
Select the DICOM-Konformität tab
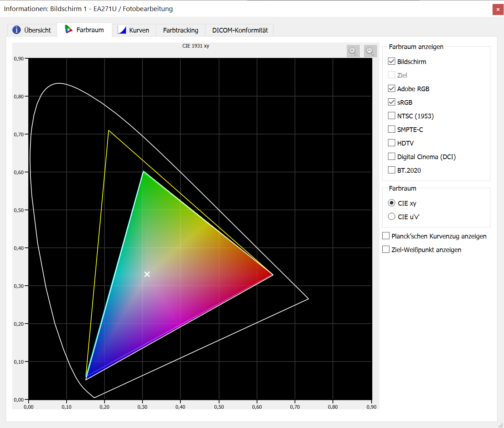[239, 30]
